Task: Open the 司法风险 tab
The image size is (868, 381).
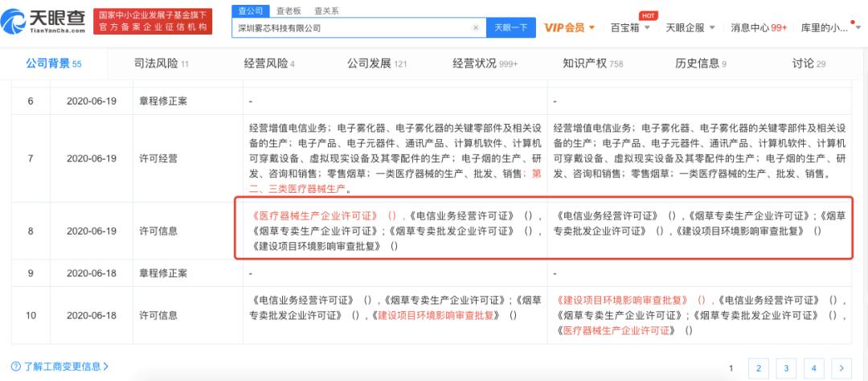Action: click(x=162, y=63)
